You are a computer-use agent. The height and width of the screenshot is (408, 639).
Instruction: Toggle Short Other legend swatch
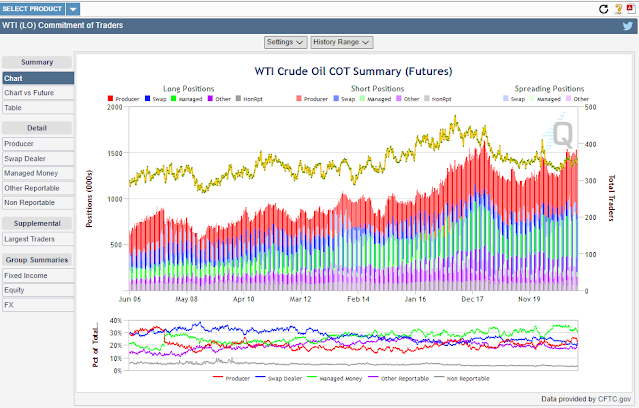pyautogui.click(x=399, y=99)
